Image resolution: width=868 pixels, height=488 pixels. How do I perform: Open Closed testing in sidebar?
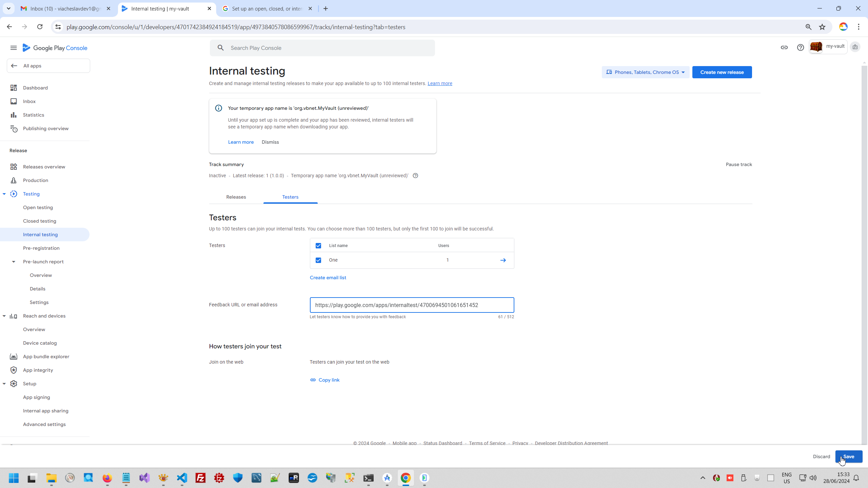[39, 221]
